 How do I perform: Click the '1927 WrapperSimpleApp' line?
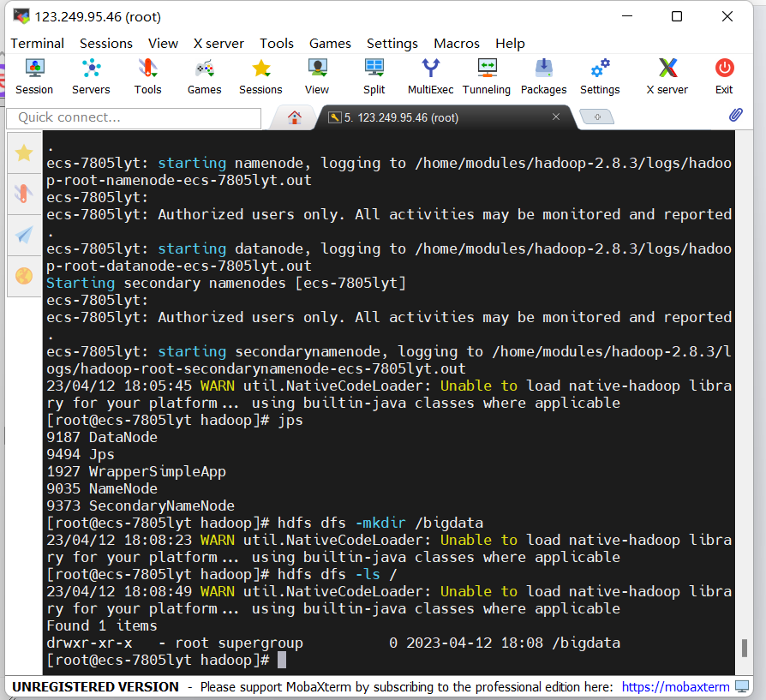point(136,472)
